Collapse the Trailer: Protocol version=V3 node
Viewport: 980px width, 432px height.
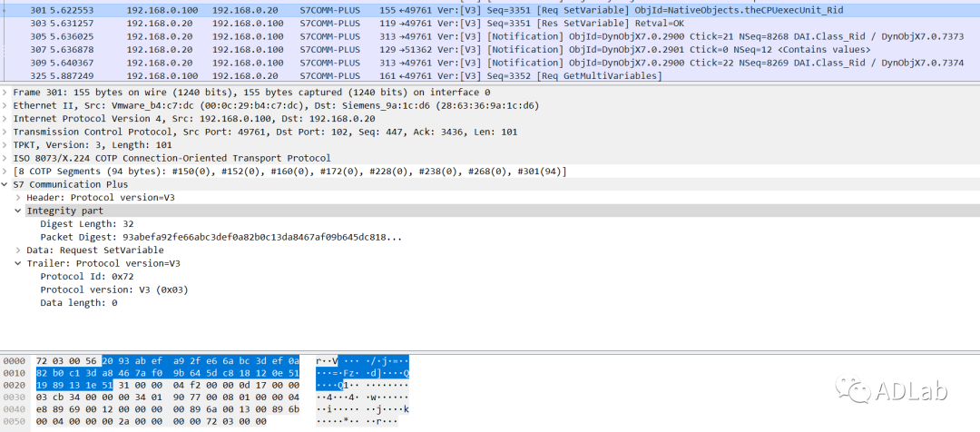[x=19, y=263]
